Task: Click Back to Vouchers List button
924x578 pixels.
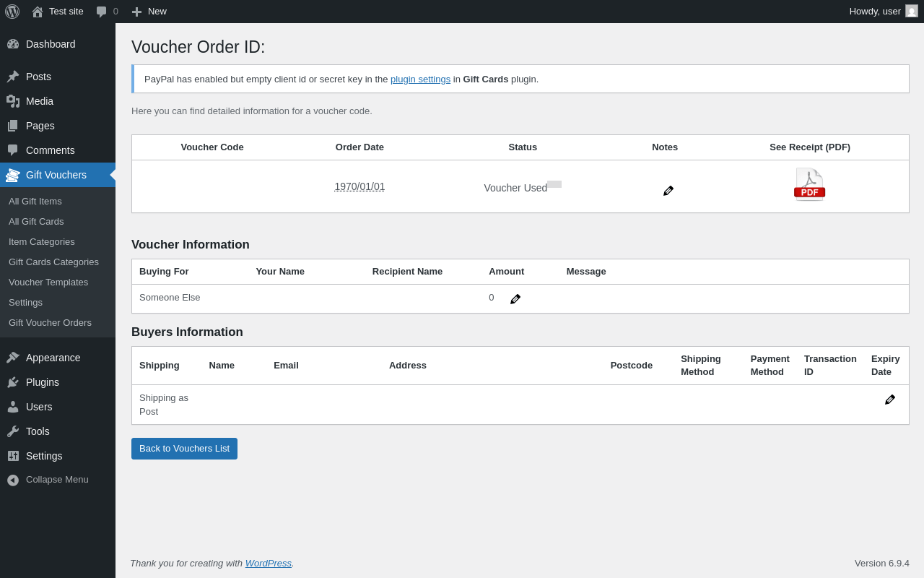Action: click(x=184, y=449)
